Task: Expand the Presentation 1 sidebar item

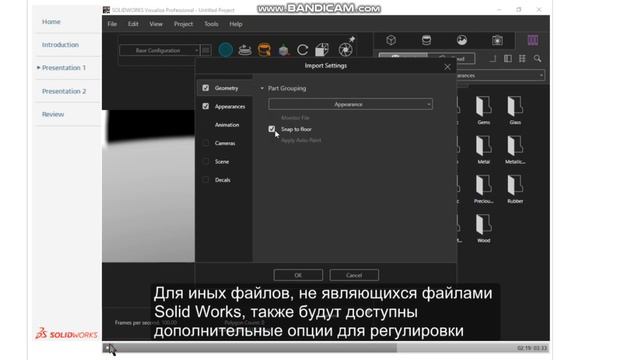Action: 38,68
